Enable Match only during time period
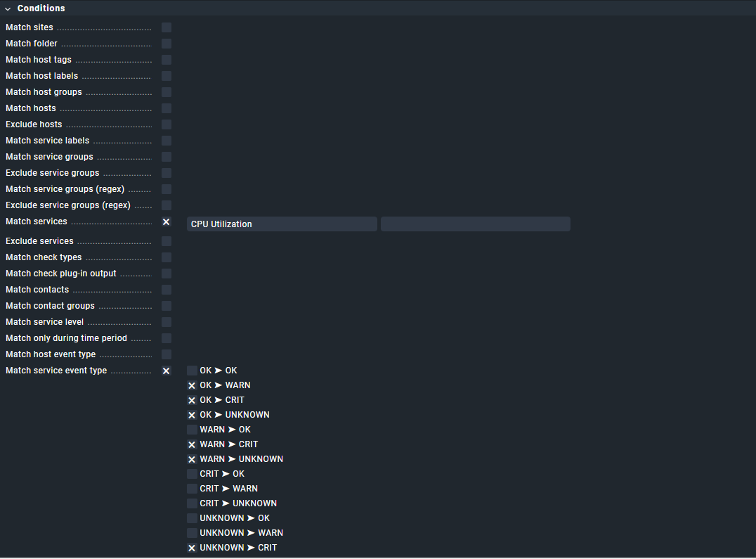Viewport: 756px width, 559px height. [167, 338]
